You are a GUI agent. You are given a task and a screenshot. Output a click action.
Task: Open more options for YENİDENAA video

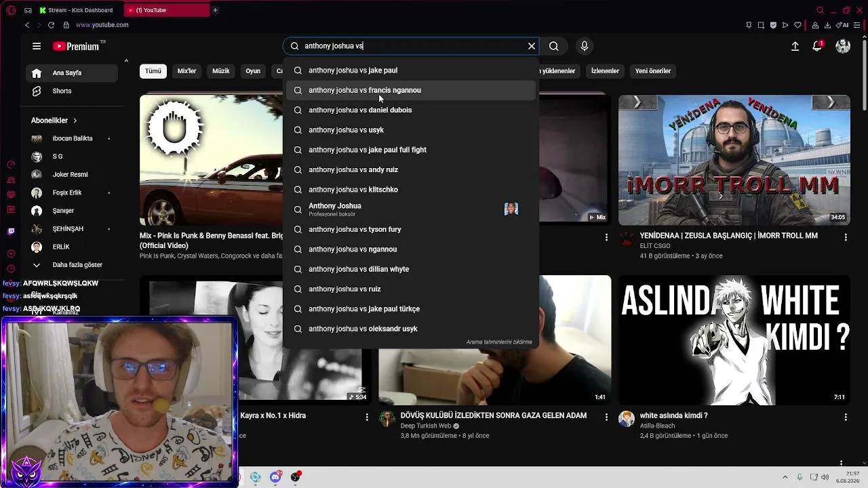(845, 237)
